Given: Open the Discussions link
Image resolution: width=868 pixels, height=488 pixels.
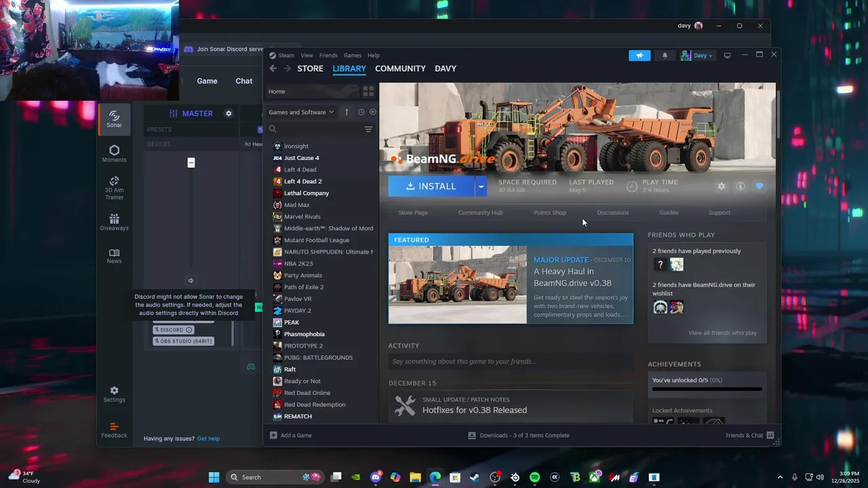Looking at the screenshot, I should tap(613, 213).
